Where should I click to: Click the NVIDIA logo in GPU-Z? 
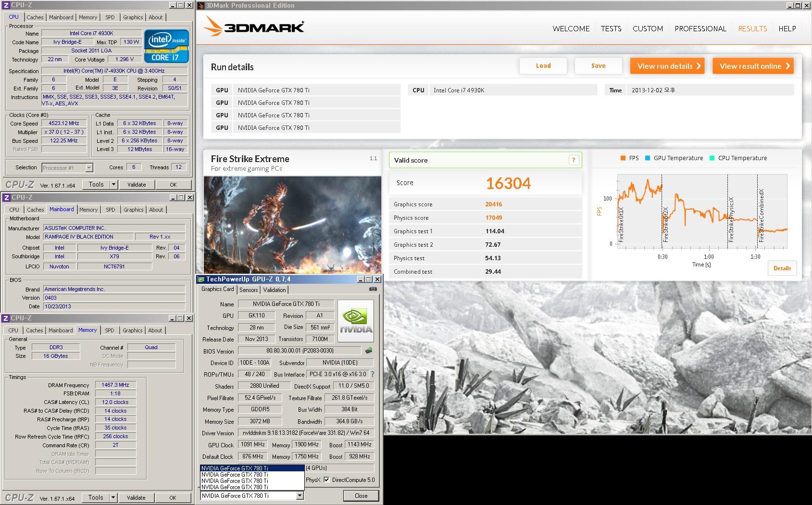click(356, 321)
